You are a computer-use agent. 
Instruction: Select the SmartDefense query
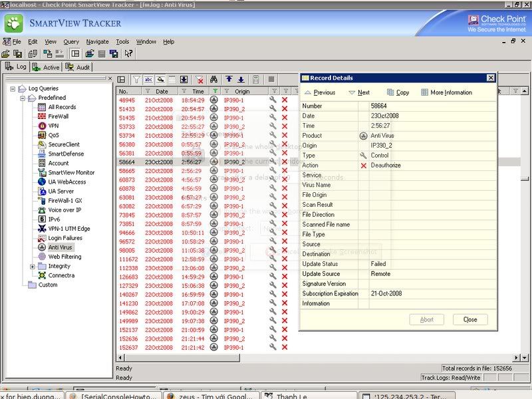pos(66,154)
